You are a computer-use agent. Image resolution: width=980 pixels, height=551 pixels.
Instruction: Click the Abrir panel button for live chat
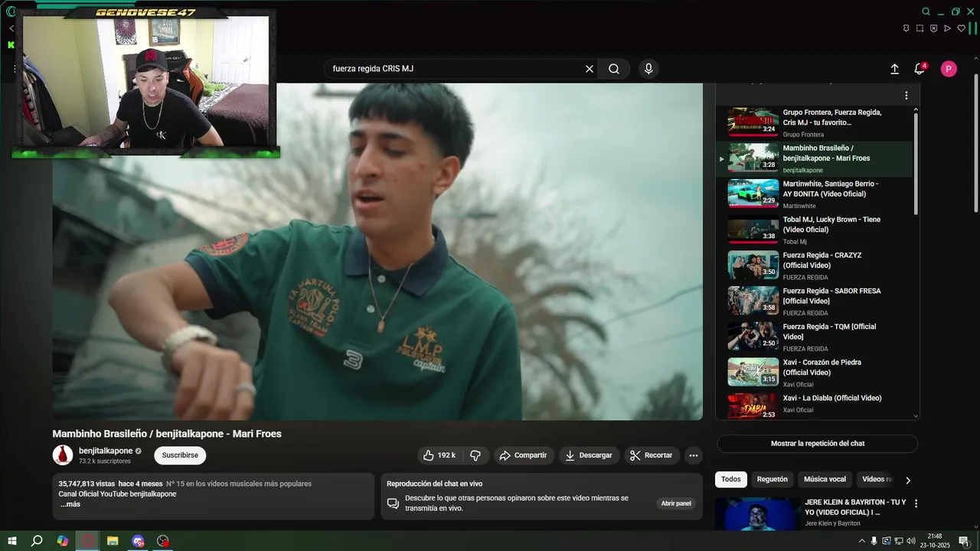676,504
